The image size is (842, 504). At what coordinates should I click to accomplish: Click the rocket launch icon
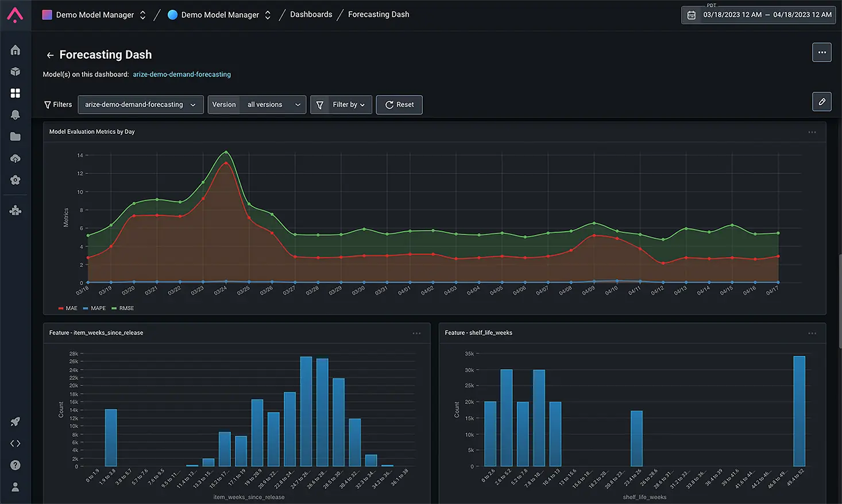[x=16, y=422]
